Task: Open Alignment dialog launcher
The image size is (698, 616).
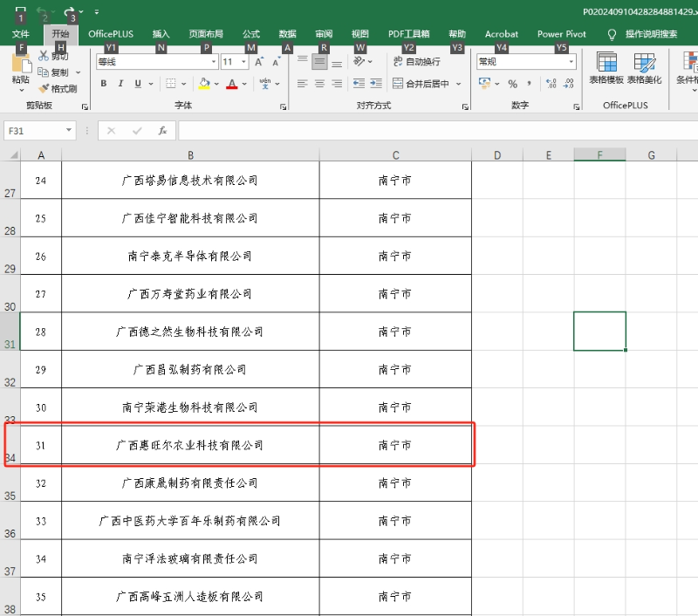Action: coord(465,106)
